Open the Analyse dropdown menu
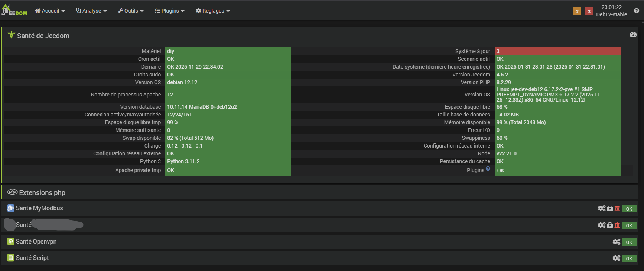This screenshot has width=644, height=271. point(91,11)
